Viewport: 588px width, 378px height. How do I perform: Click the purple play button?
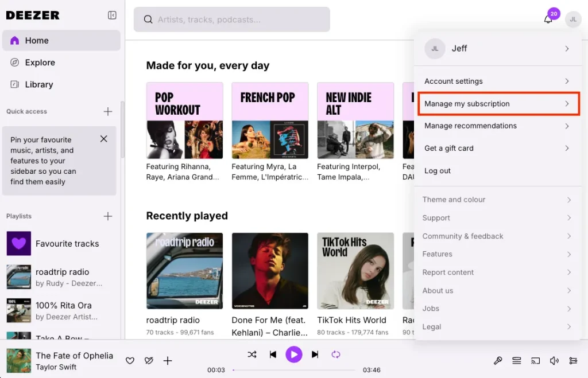click(293, 354)
